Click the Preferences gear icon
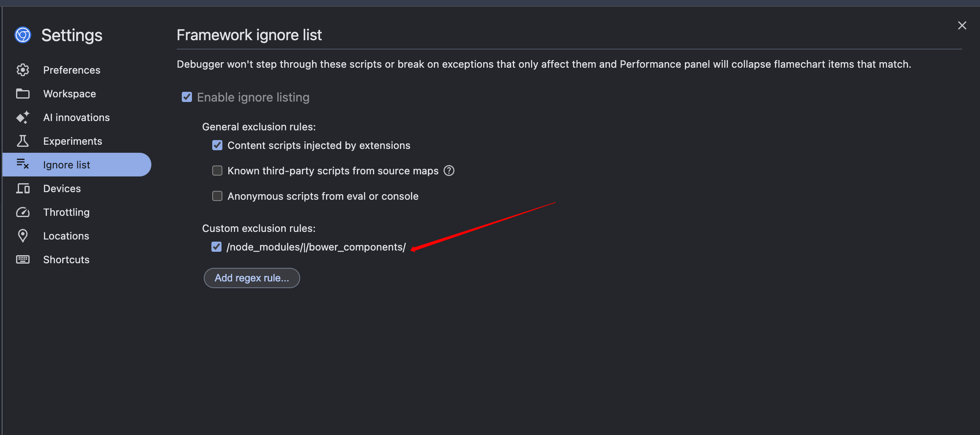980x435 pixels. tap(23, 70)
